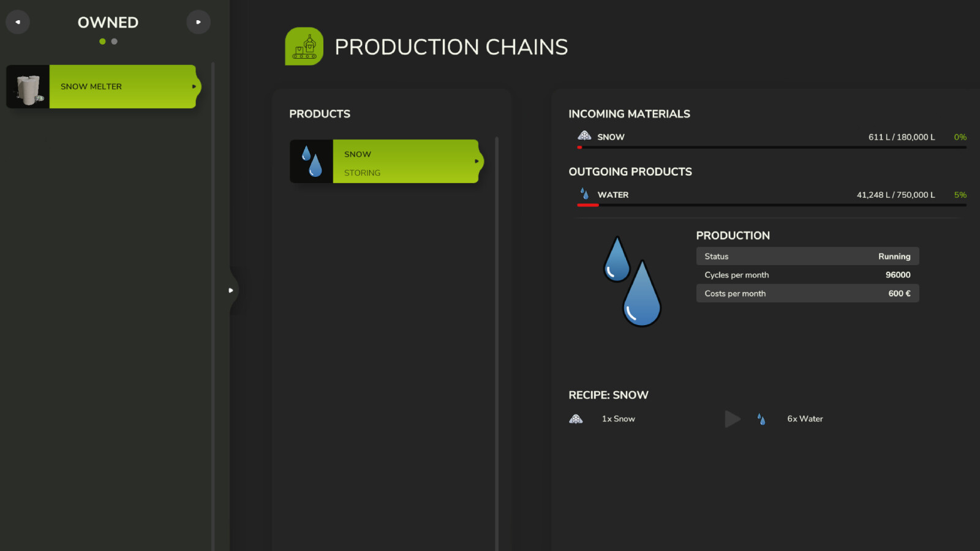This screenshot has height=551, width=980.
Task: Click the water drop icon in recipe output
Action: point(761,419)
